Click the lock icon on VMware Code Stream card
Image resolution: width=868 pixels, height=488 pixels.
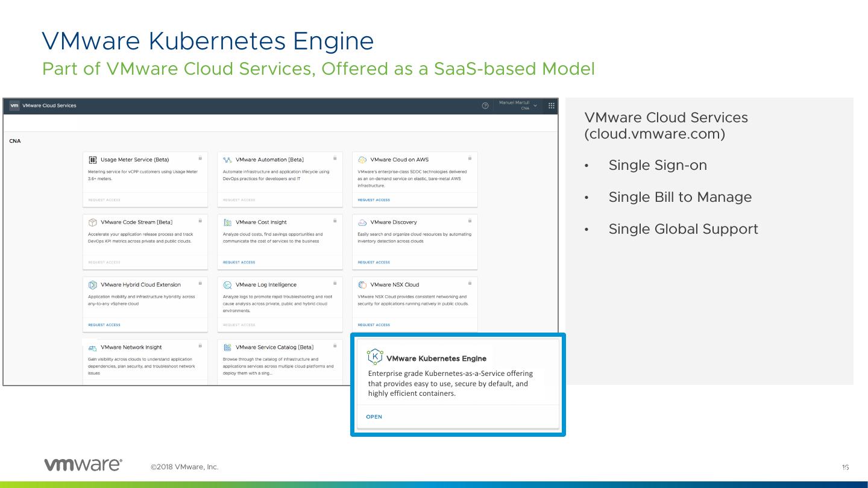[200, 221]
